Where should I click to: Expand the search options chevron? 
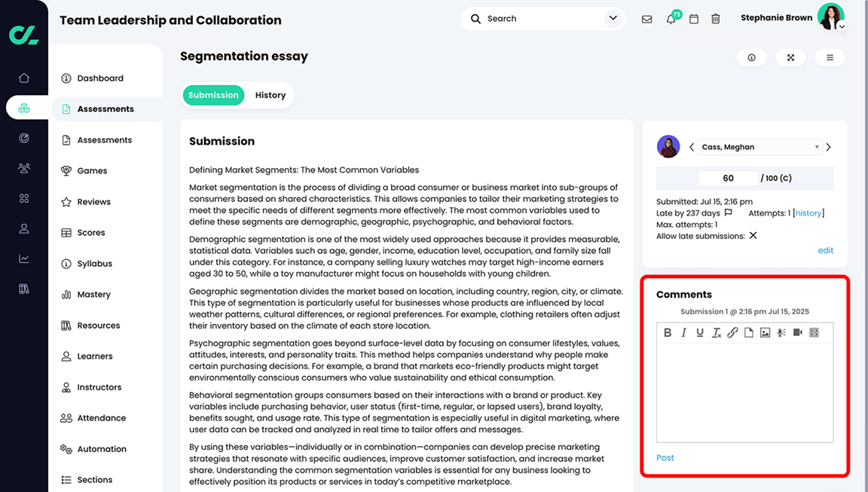(x=613, y=18)
